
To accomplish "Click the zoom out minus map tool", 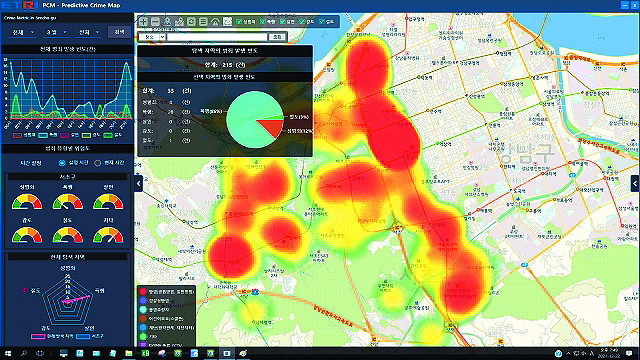I will tap(155, 22).
